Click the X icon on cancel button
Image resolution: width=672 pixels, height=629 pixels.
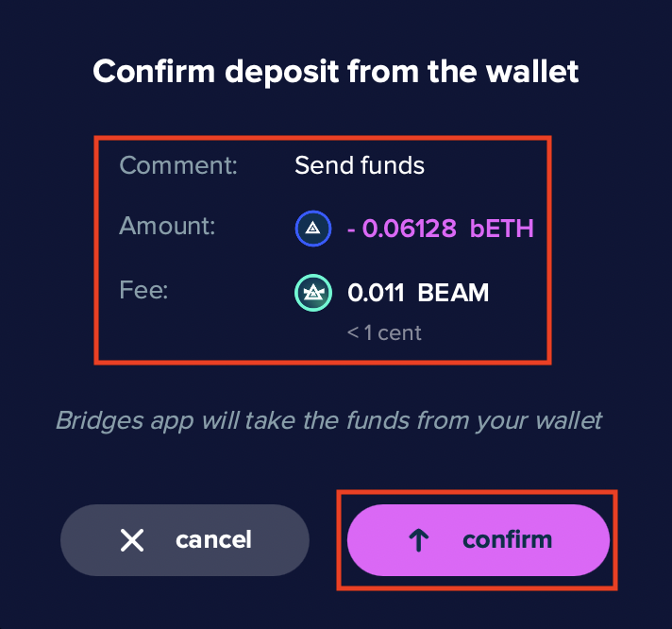(132, 540)
